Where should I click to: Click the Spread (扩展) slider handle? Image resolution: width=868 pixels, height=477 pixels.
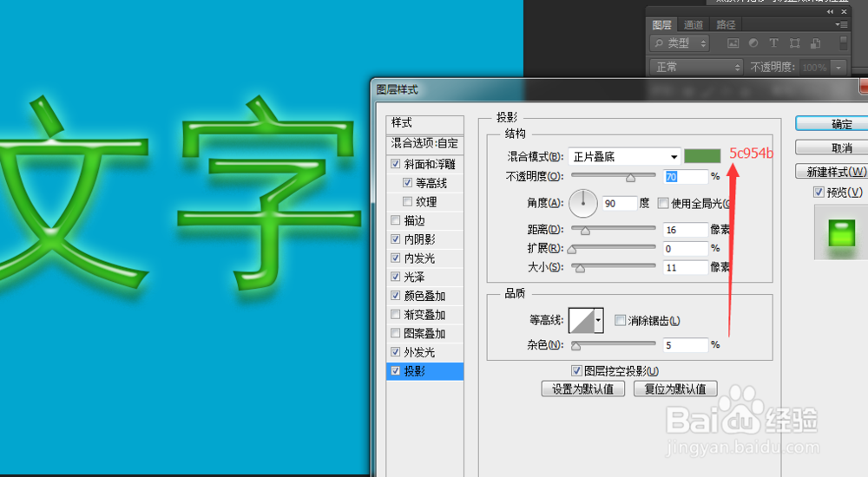(x=572, y=250)
